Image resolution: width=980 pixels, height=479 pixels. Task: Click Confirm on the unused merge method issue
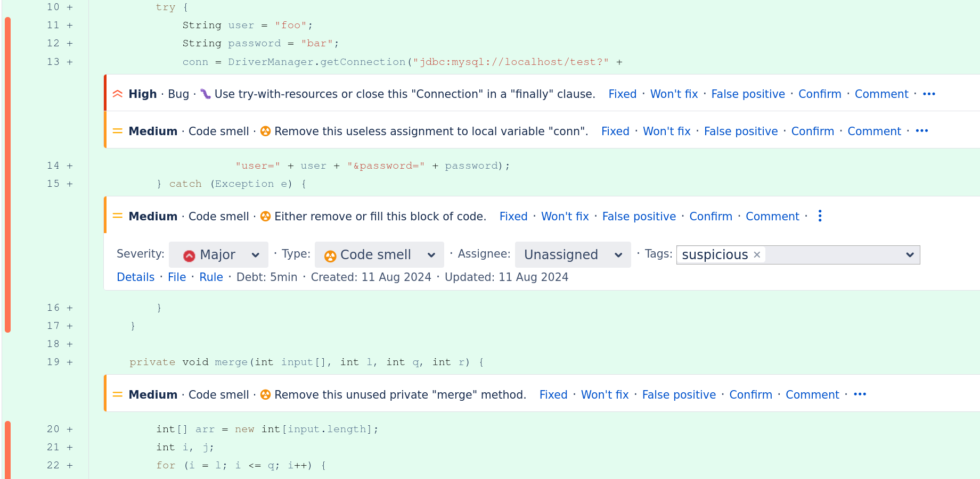(x=750, y=395)
